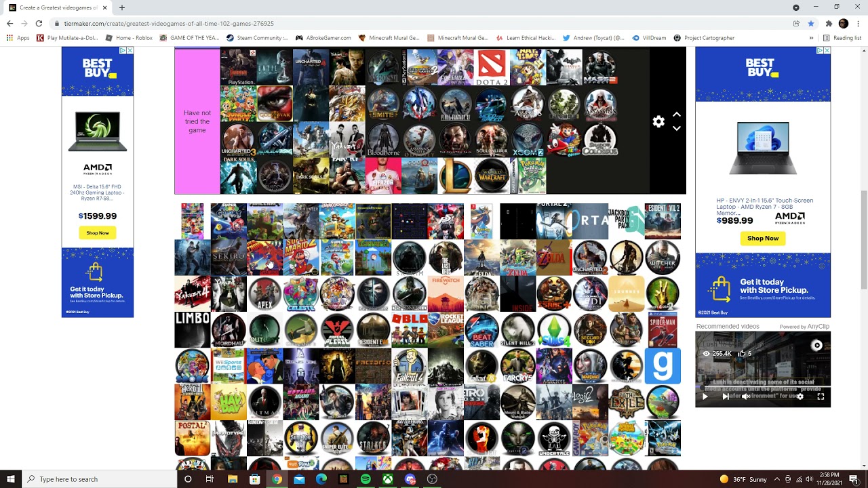Choose the Fallout 4 icon
Screen dimensions: 868x488
(x=410, y=366)
